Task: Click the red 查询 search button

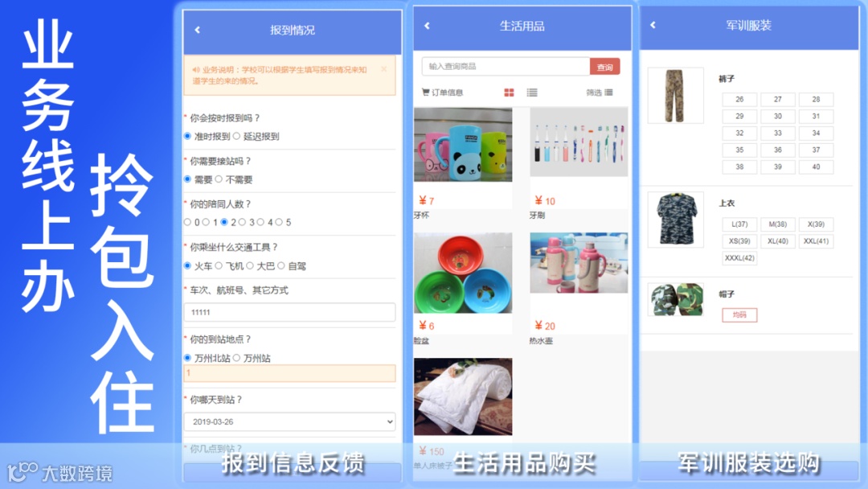Action: click(x=604, y=67)
